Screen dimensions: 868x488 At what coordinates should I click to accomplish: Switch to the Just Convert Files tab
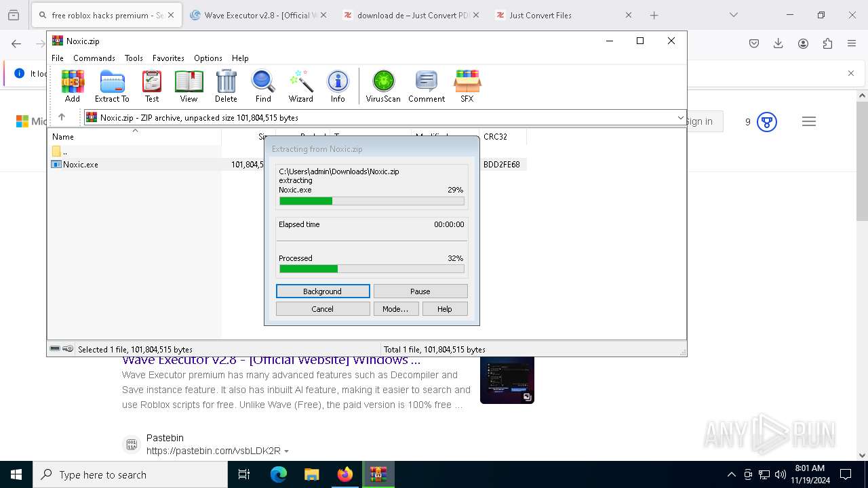(x=563, y=15)
